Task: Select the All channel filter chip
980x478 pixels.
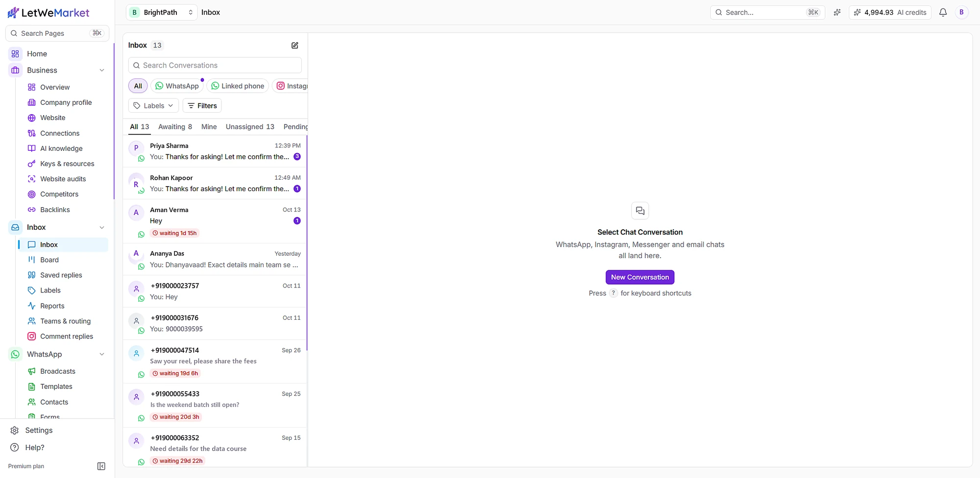Action: (138, 86)
